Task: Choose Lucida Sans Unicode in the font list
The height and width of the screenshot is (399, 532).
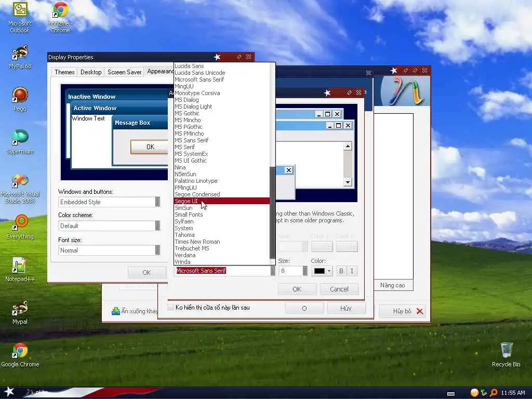Action: tap(221, 73)
